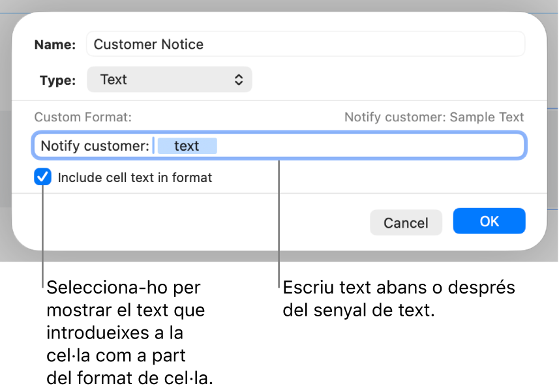
Task: Dismiss changes using the Cancel button
Action: 406,222
